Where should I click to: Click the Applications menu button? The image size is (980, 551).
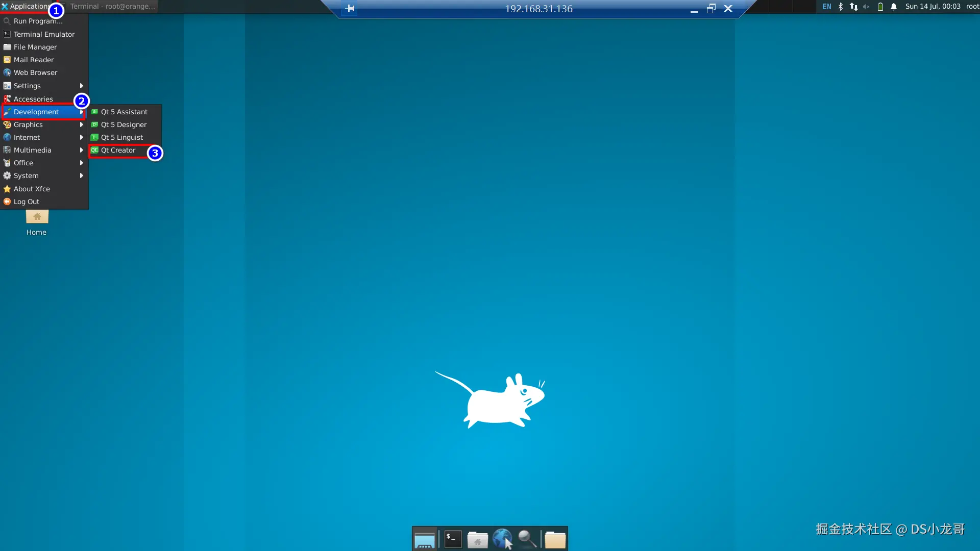click(x=26, y=6)
